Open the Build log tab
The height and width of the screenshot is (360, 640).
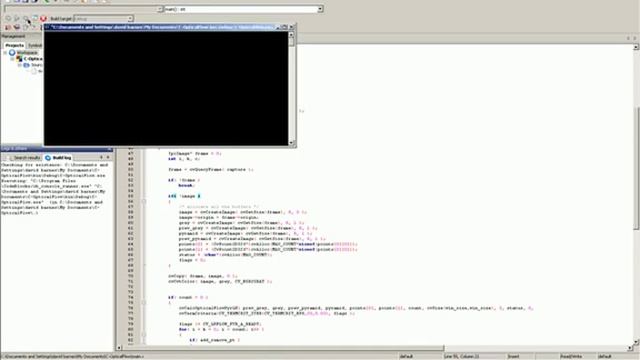point(58,158)
